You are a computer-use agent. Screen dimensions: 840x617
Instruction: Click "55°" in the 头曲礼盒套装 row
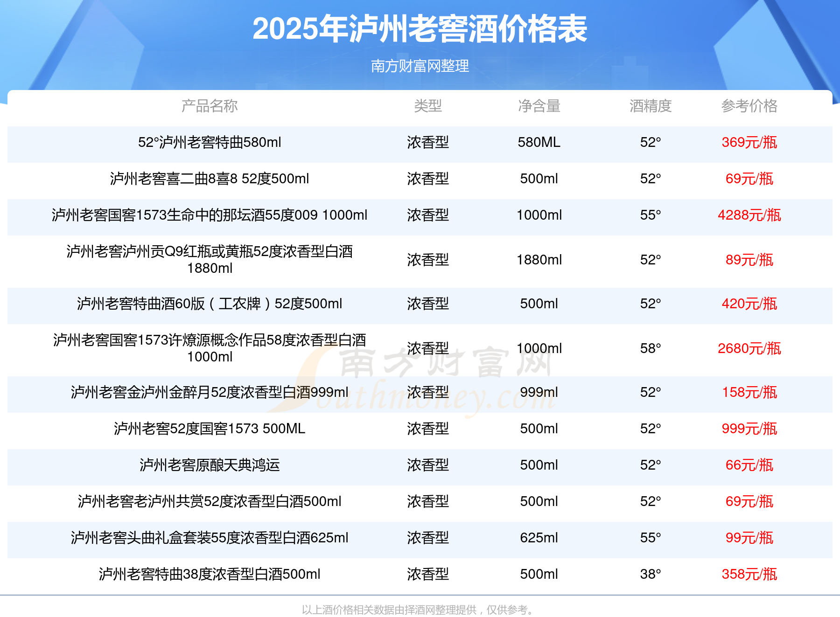(x=651, y=538)
